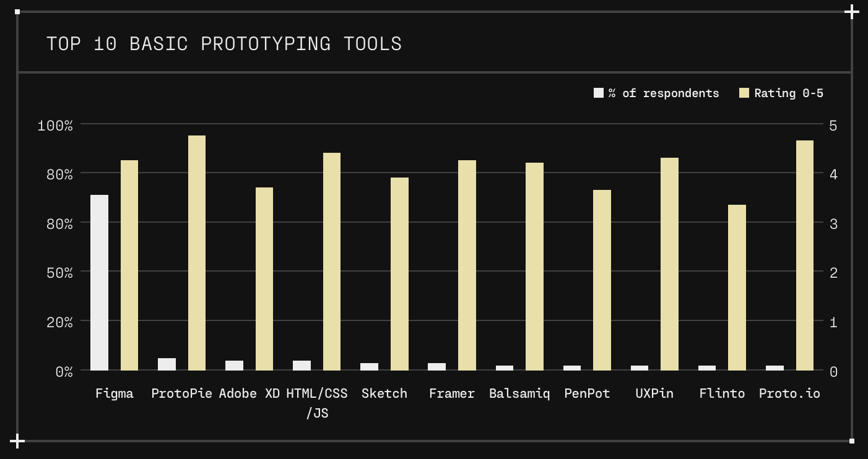Select the Balsamiq yellow rating bar
The image size is (868, 459).
coord(534,267)
